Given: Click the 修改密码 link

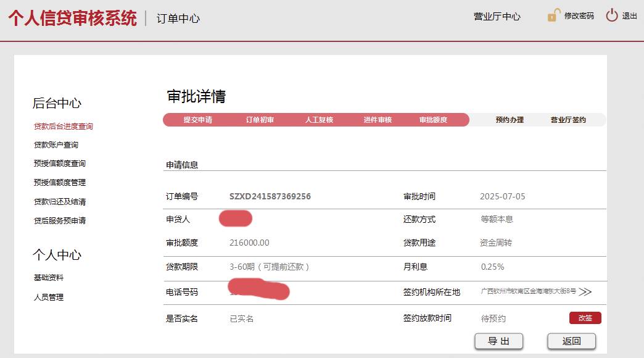Looking at the screenshot, I should coord(579,15).
